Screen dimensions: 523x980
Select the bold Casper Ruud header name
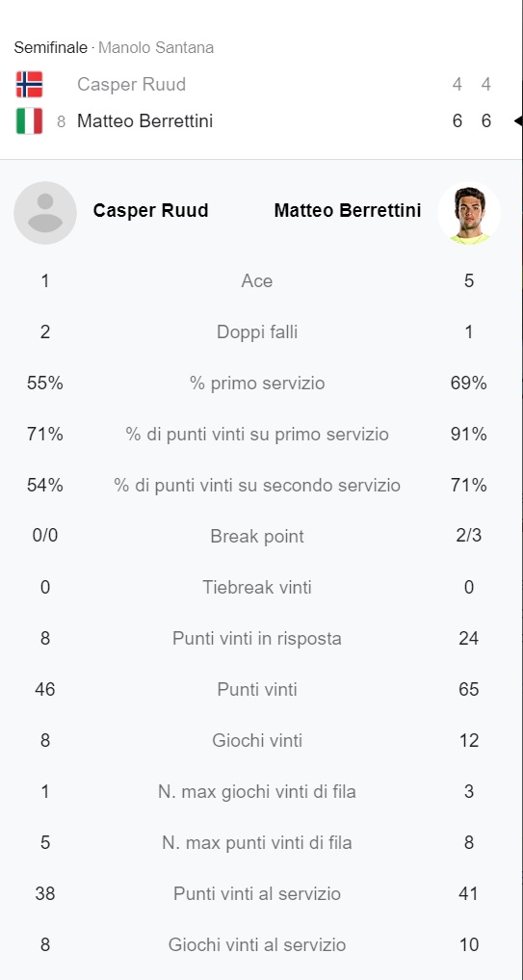pyautogui.click(x=150, y=211)
